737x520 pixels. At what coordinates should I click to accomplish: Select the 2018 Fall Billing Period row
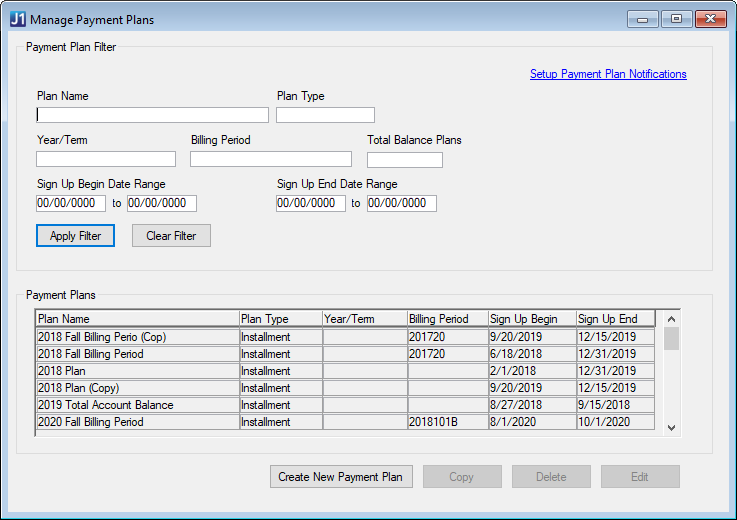point(137,354)
